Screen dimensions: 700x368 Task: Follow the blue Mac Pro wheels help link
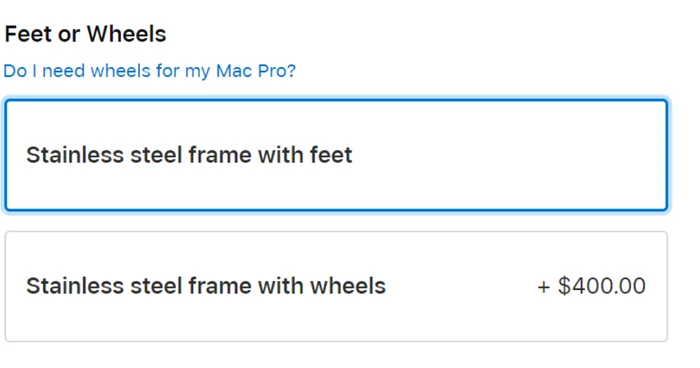pos(150,71)
